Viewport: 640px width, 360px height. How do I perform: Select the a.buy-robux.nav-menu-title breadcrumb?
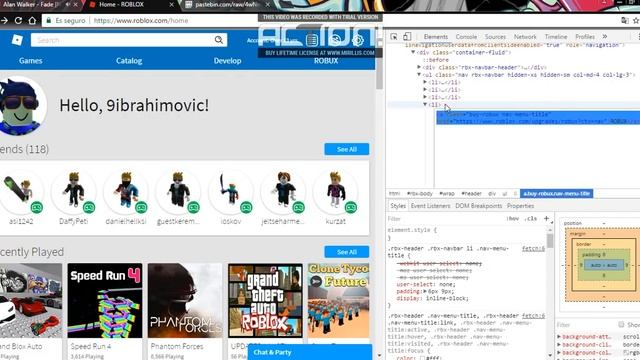(556, 193)
